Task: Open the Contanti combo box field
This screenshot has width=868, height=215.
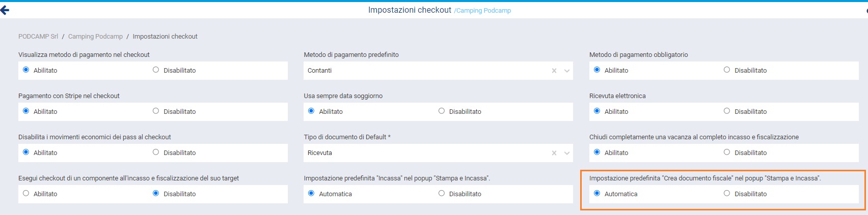Action: tap(423, 71)
